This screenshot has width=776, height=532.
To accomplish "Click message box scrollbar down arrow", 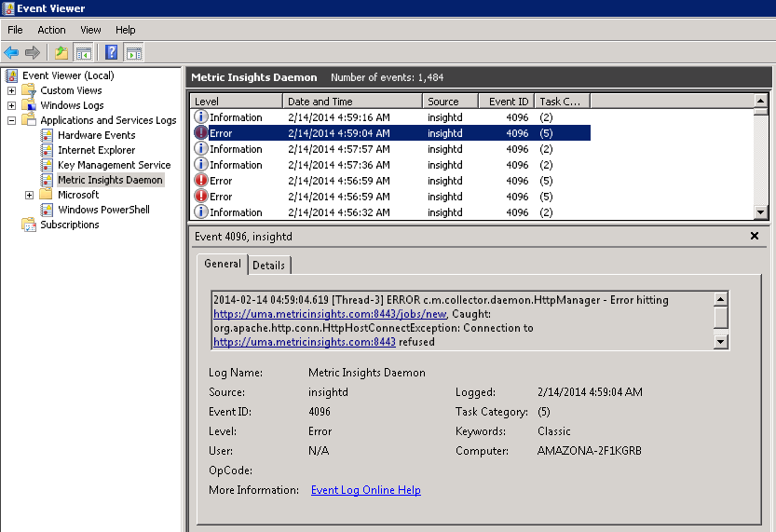I will pos(721,342).
